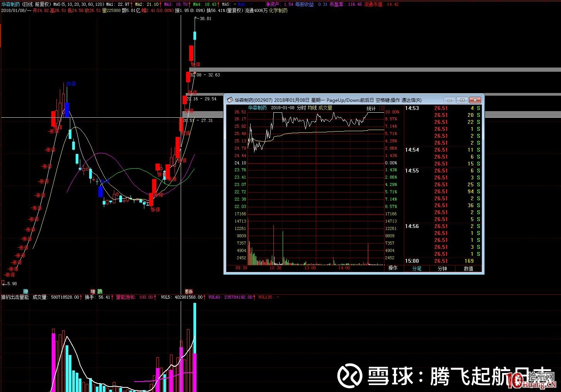The height and width of the screenshot is (392, 561).
Task: Click the 华森制药 stock name in popup header
Action: point(257,108)
